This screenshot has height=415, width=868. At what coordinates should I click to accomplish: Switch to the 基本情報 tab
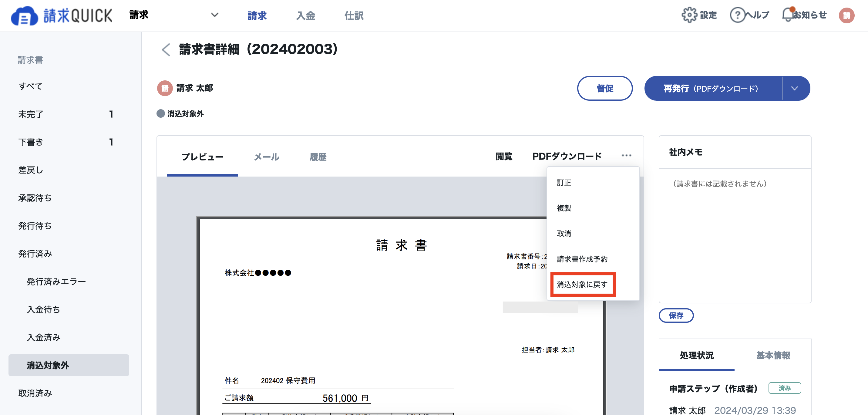[x=774, y=355]
